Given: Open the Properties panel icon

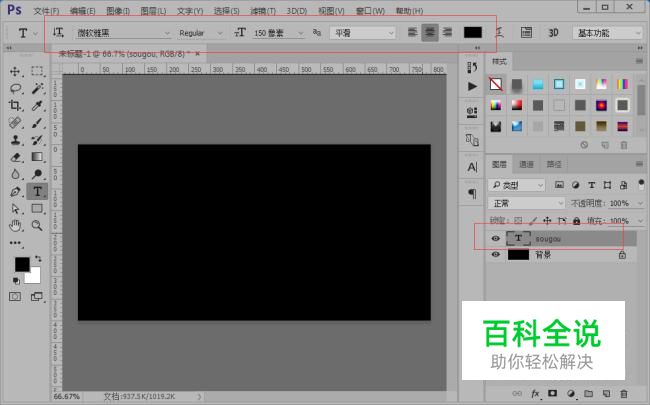Looking at the screenshot, I should 472,112.
